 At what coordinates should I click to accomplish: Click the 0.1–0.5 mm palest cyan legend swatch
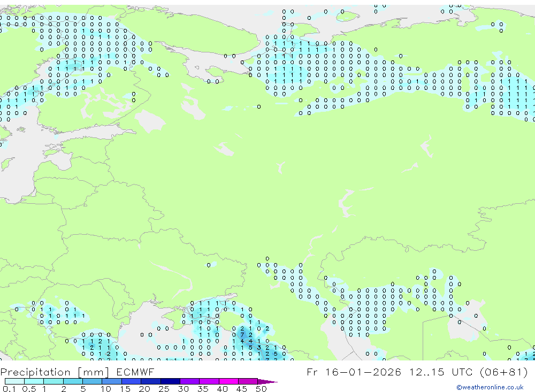click(14, 381)
